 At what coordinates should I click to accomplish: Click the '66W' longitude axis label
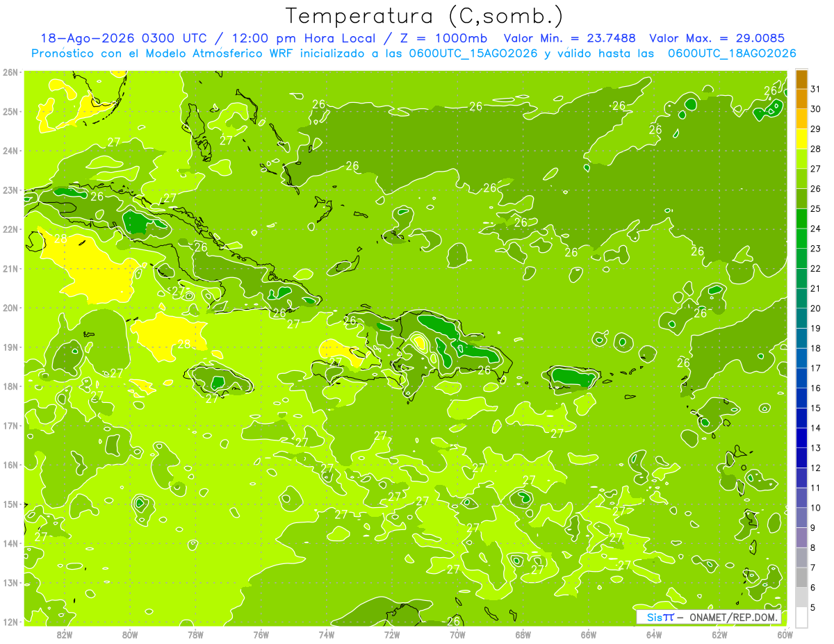[x=589, y=634]
